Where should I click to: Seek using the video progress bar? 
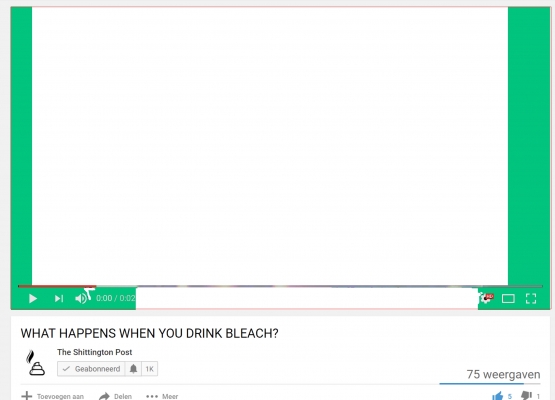click(x=280, y=286)
